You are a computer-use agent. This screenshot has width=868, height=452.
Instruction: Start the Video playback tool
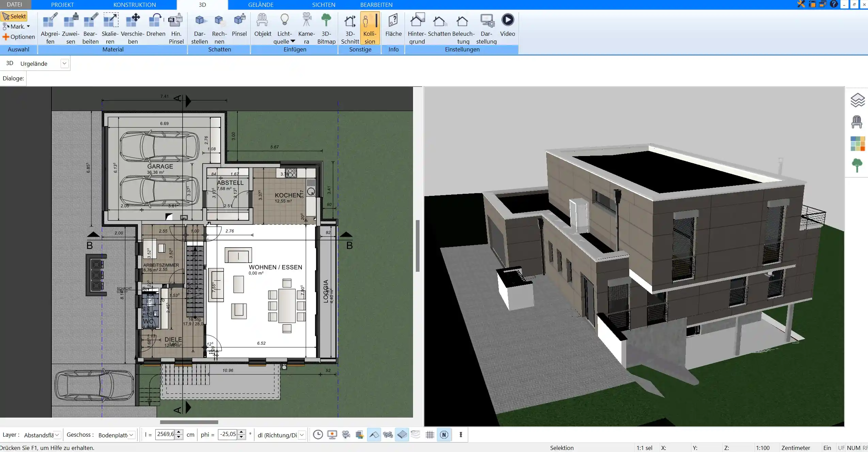point(507,25)
